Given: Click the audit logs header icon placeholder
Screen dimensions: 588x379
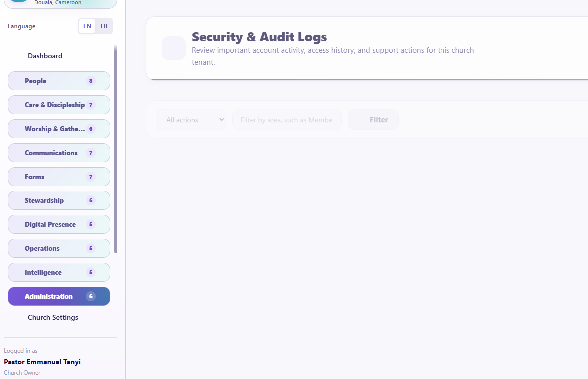Looking at the screenshot, I should click(174, 48).
